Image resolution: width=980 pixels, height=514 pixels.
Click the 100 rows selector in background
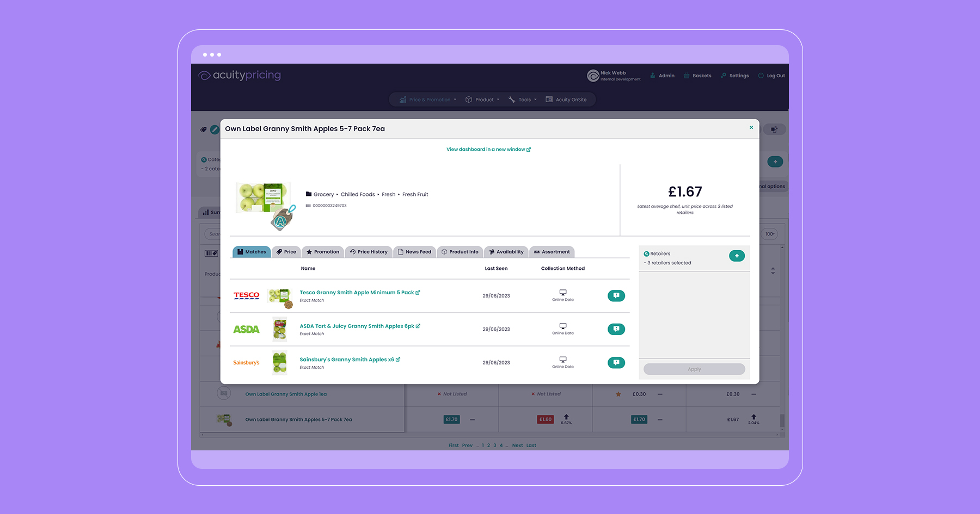[770, 234]
